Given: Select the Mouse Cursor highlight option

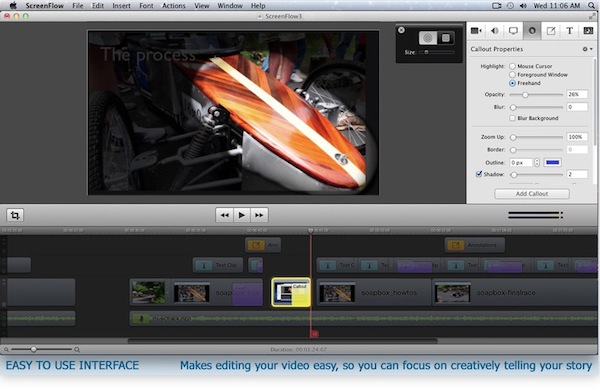Looking at the screenshot, I should pyautogui.click(x=512, y=66).
